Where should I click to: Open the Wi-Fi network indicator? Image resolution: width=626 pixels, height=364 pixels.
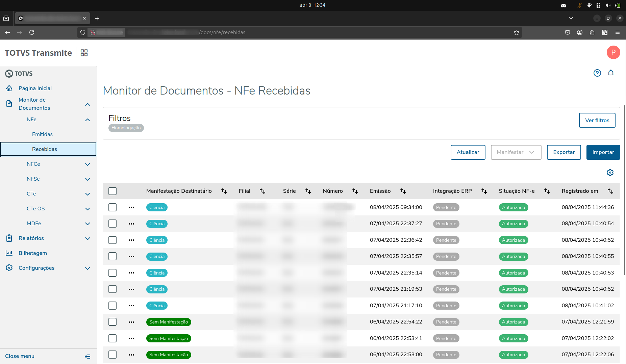tap(589, 5)
